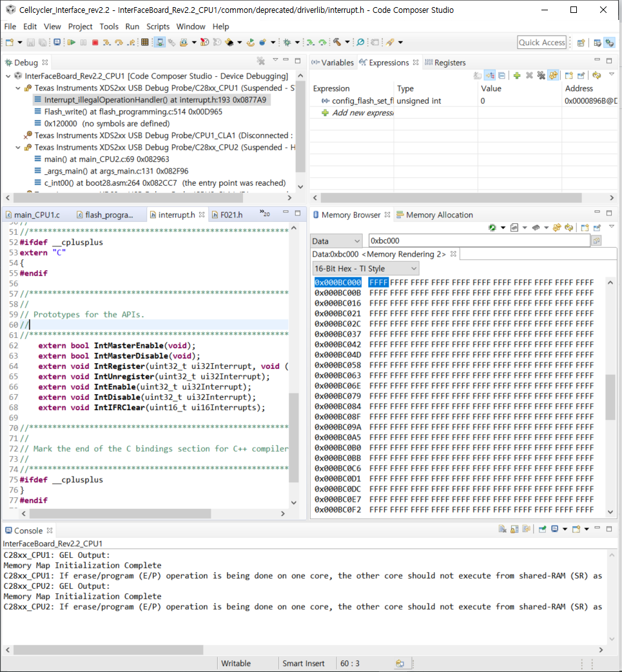Viewport: 622px width, 672px height.
Task: Select Interrupt_illegalOperationHandler() stack frame
Action: tap(151, 100)
